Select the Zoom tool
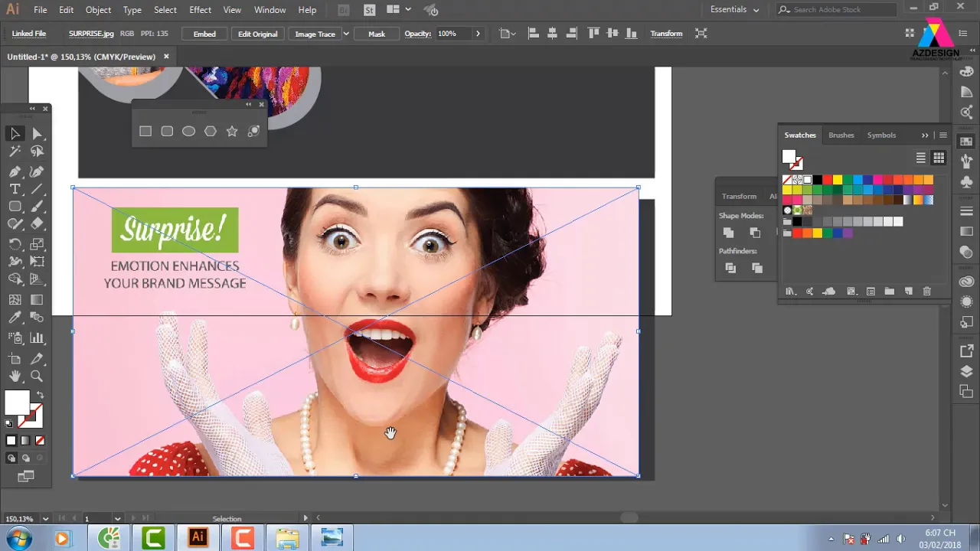Screen dimensions: 980x551 tap(37, 376)
